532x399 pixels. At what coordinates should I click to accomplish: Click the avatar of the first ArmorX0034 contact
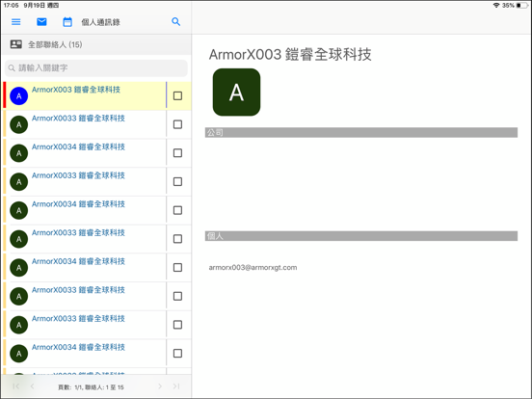coord(19,153)
